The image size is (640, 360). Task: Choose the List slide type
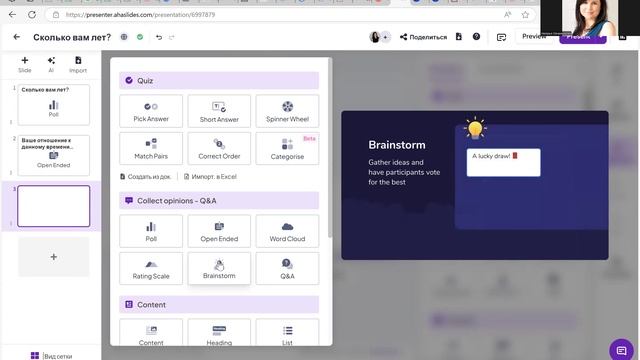287,333
